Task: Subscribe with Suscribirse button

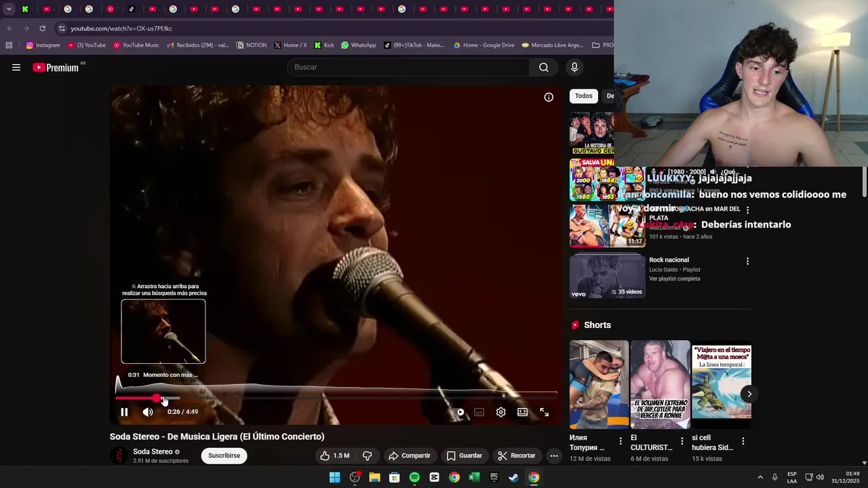Action: (224, 455)
